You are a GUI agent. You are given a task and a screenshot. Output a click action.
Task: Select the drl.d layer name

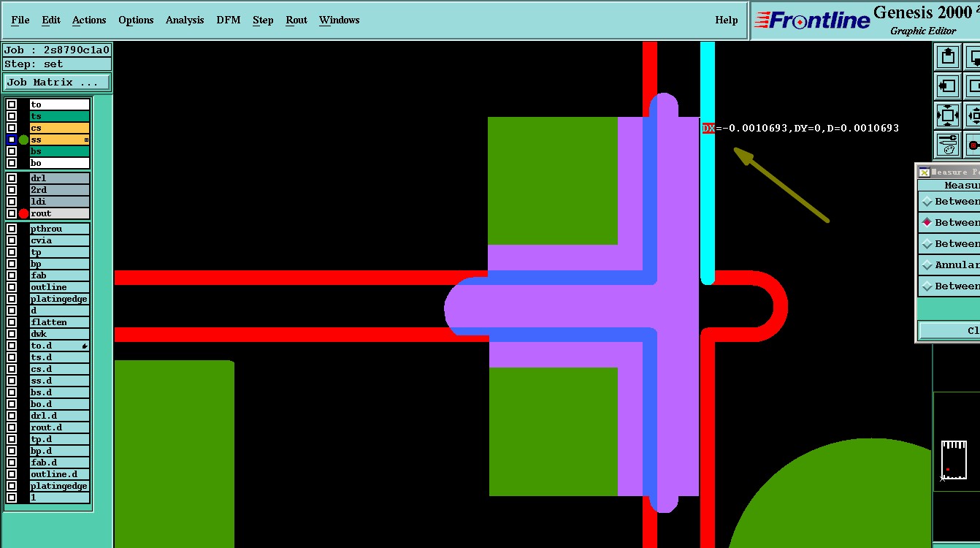coord(59,416)
